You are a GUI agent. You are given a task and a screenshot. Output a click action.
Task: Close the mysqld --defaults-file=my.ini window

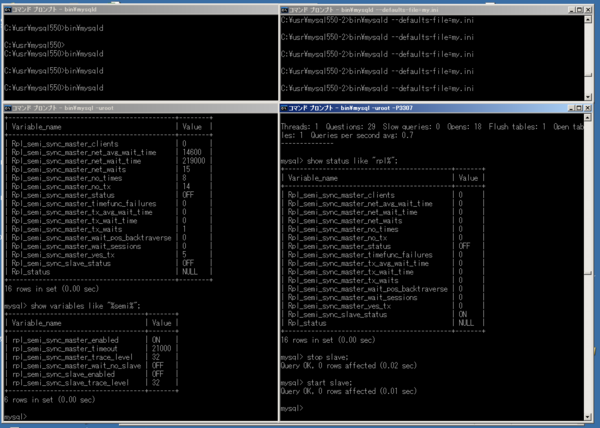pos(588,10)
